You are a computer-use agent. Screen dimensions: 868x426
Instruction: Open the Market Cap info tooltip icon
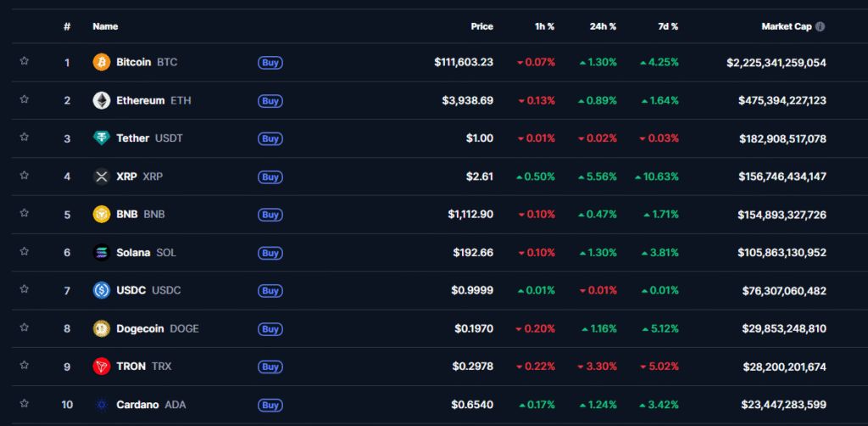pyautogui.click(x=820, y=26)
